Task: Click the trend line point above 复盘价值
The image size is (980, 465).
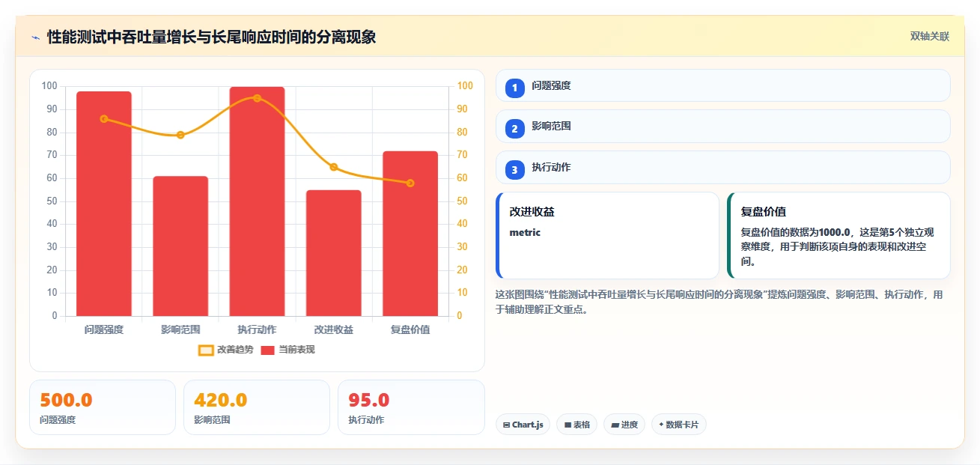Action: [410, 183]
